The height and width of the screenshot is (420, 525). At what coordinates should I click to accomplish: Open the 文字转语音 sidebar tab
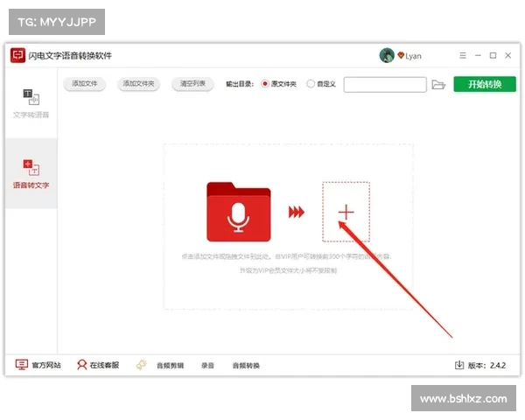[x=31, y=103]
